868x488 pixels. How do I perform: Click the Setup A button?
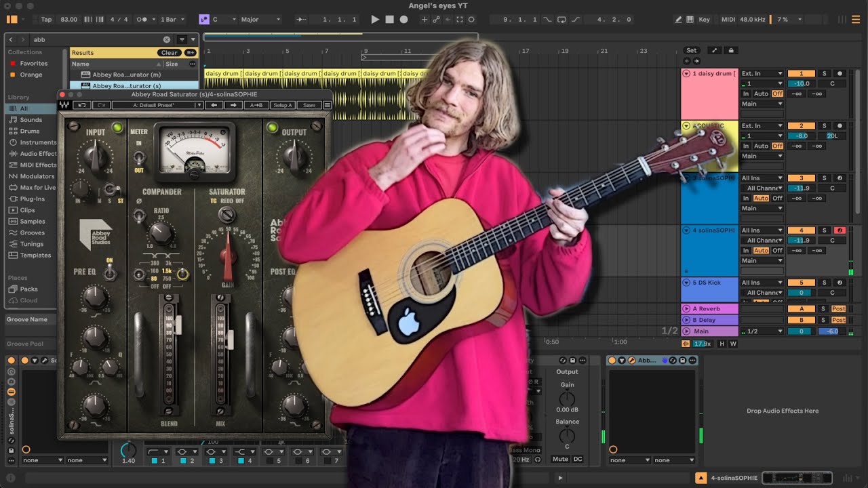(282, 105)
